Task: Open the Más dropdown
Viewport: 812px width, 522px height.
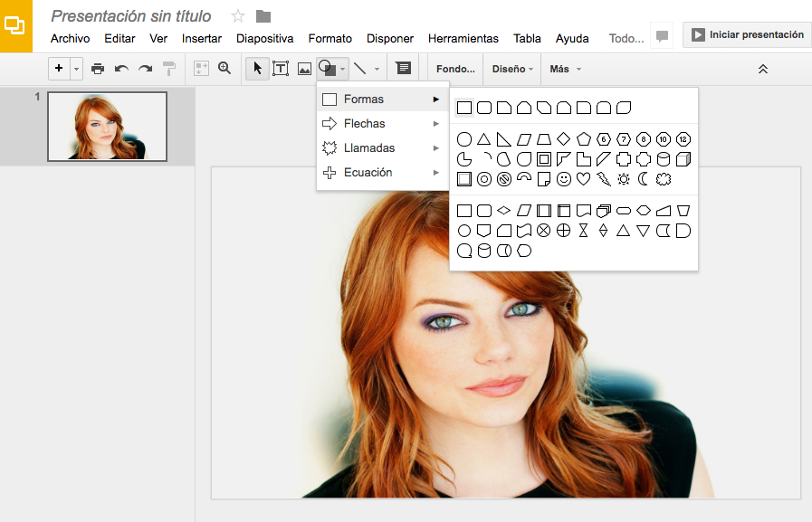Action: [560, 68]
